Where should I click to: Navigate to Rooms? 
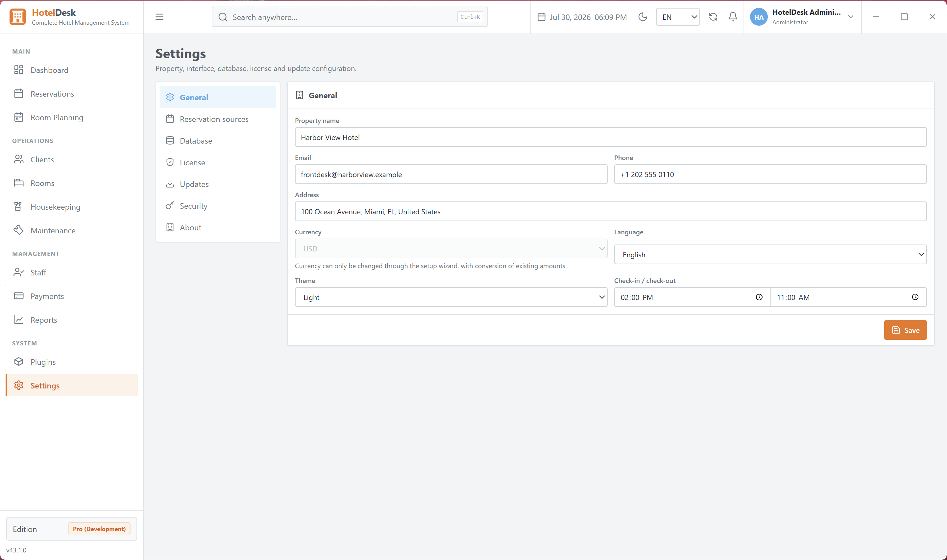click(x=72, y=183)
